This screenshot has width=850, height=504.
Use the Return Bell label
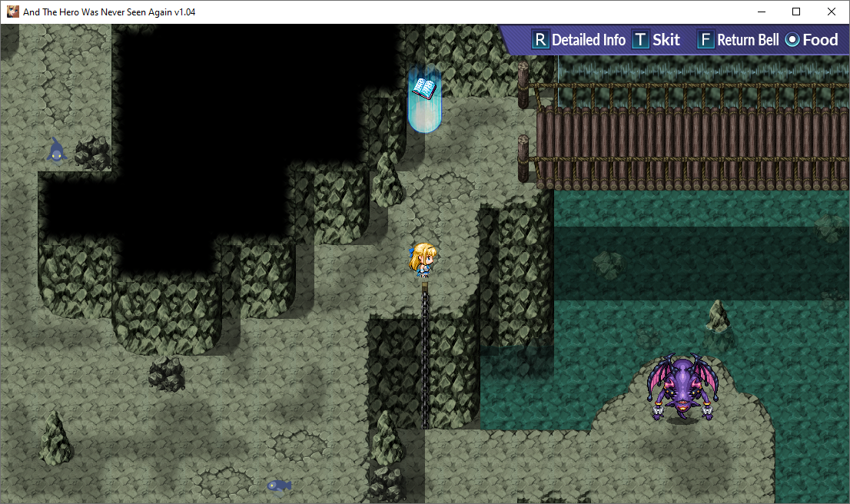pos(748,40)
